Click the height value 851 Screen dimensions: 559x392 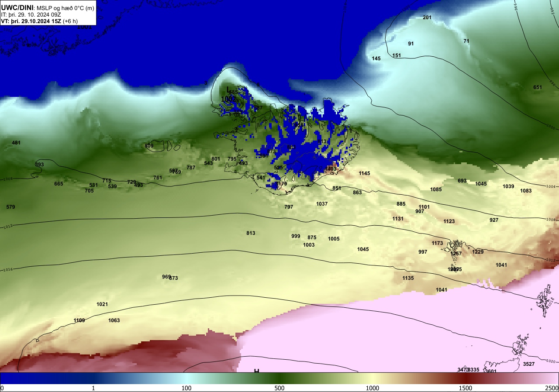337,188
